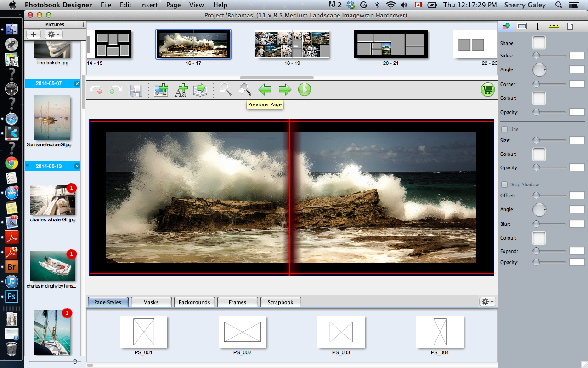The image size is (588, 368).
Task: Switch to the Backgrounds tab
Action: pos(194,302)
